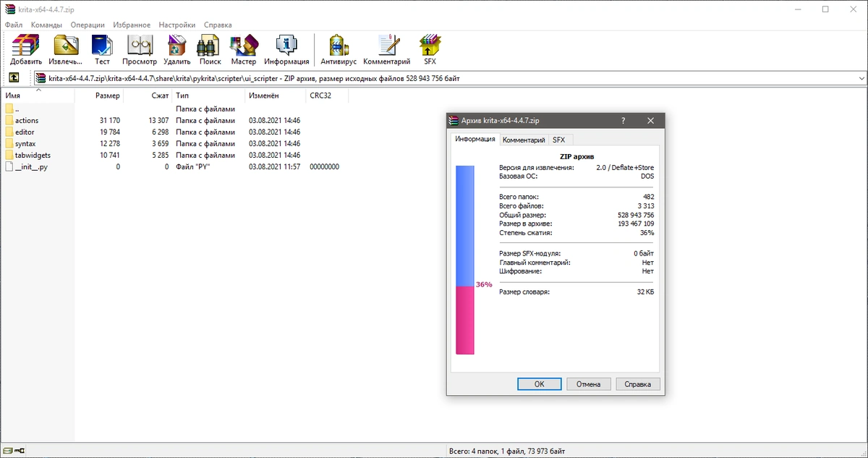This screenshot has width=868, height=458.
Task: Go up one folder with arrow icon
Action: (14, 78)
